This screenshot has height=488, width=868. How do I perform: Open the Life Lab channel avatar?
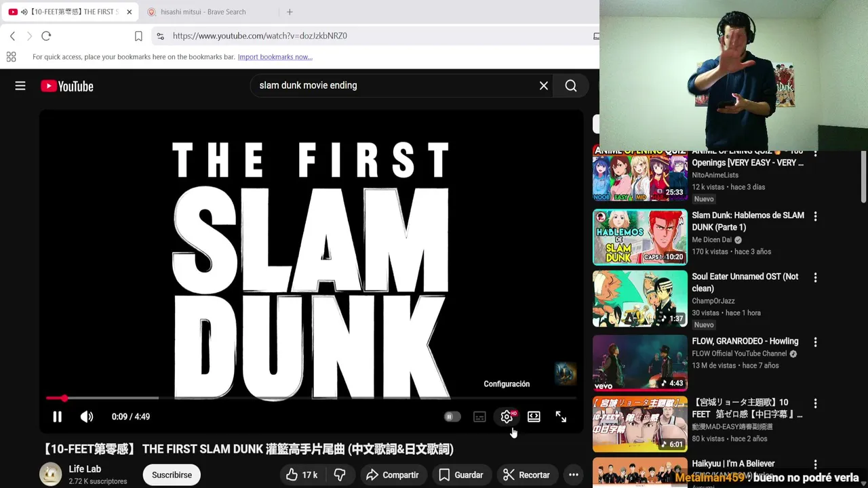(50, 474)
